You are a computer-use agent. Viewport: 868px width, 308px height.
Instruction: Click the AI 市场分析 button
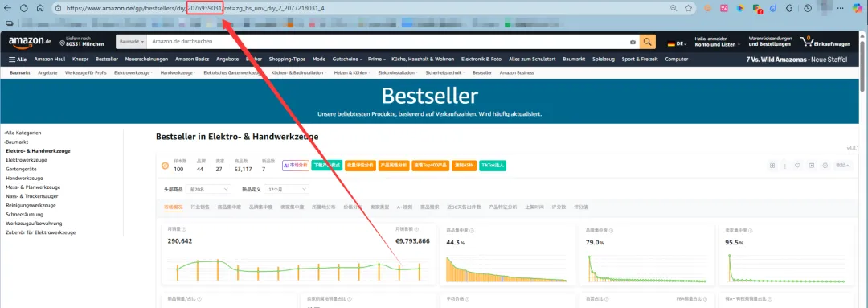point(296,165)
